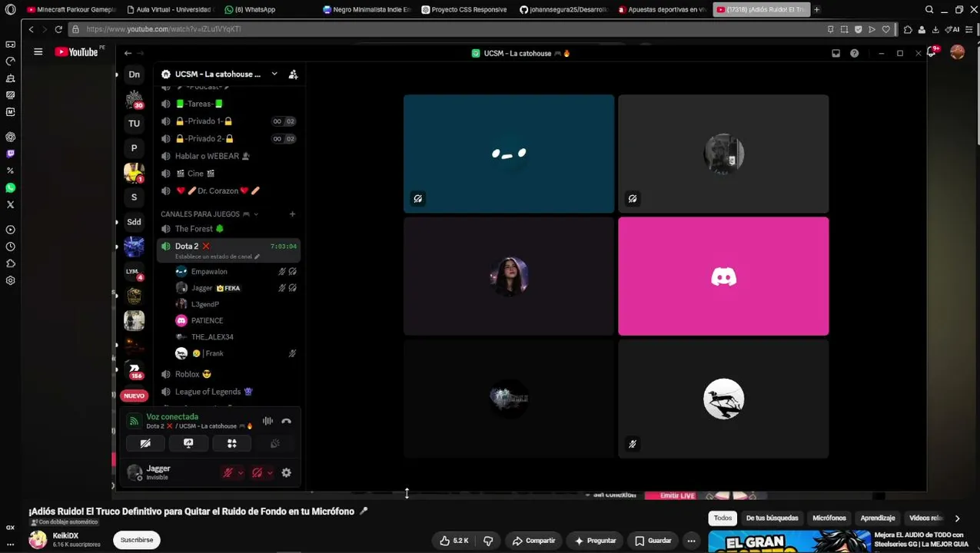The height and width of the screenshot is (553, 980).
Task: Select the Dota 2 voice channel
Action: [229, 247]
